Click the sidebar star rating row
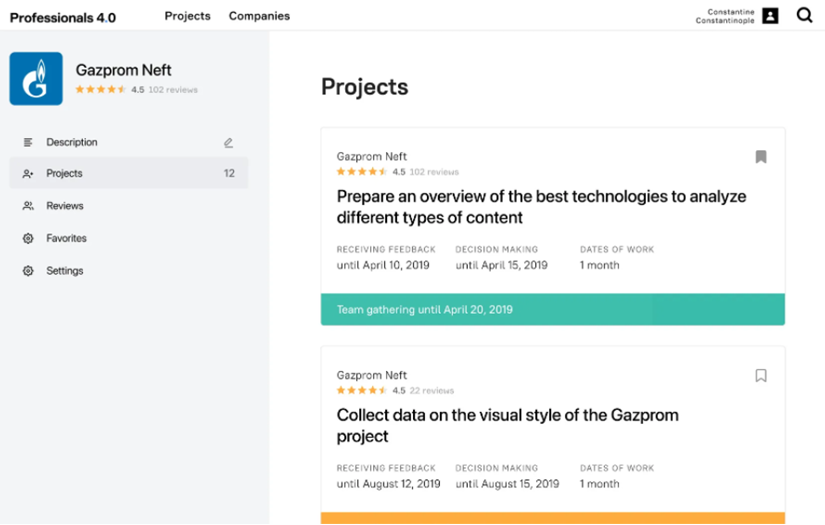Screen dimensions: 825x525 100,89
